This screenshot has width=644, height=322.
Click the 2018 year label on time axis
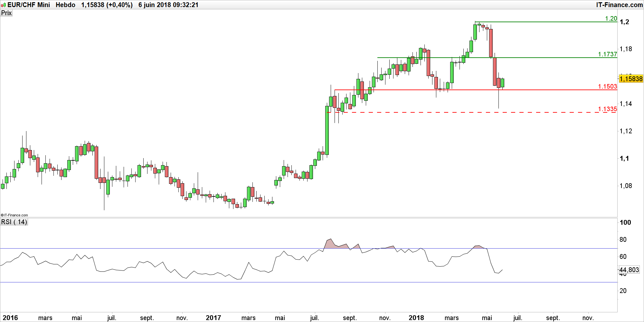(x=416, y=318)
